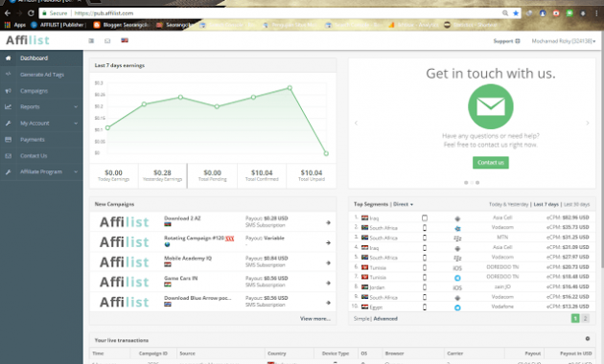The height and width of the screenshot is (364, 604).
Task: Open the Mochamad Rizky user dropdown
Action: click(564, 41)
